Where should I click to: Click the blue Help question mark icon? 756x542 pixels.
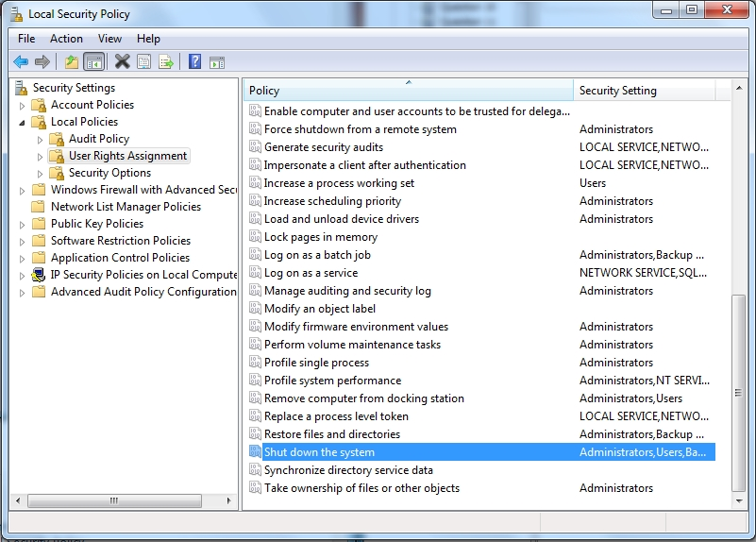[x=194, y=62]
